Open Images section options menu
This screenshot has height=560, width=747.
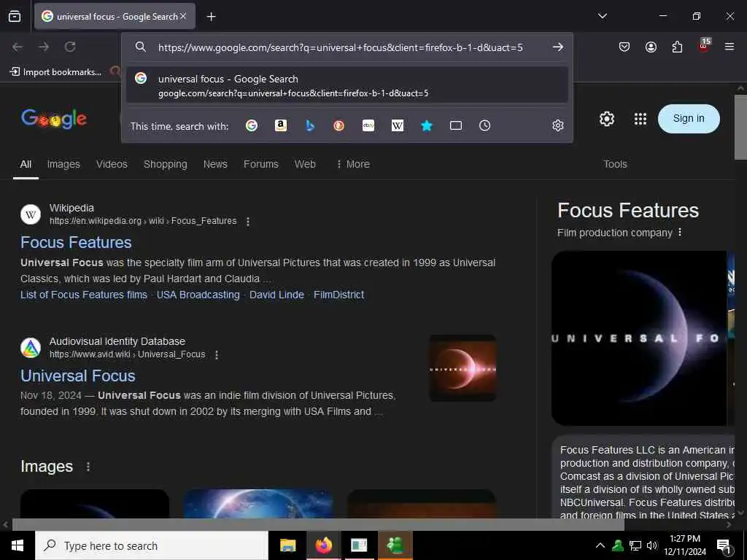[88, 467]
